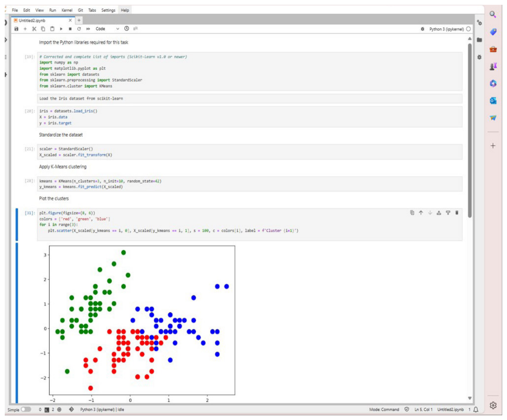The image size is (507, 420).
Task: Click the kernel status circle indicator
Action: point(469,29)
